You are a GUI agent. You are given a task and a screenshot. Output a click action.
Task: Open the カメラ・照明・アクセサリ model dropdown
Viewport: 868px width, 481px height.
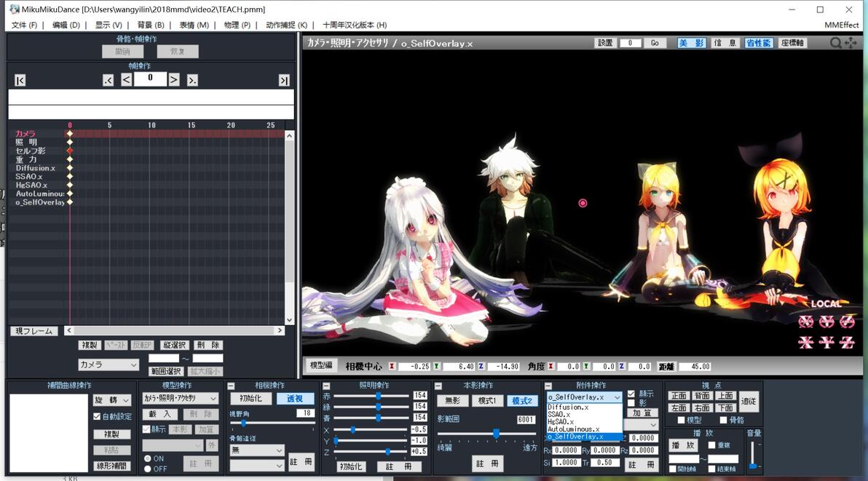pos(181,398)
